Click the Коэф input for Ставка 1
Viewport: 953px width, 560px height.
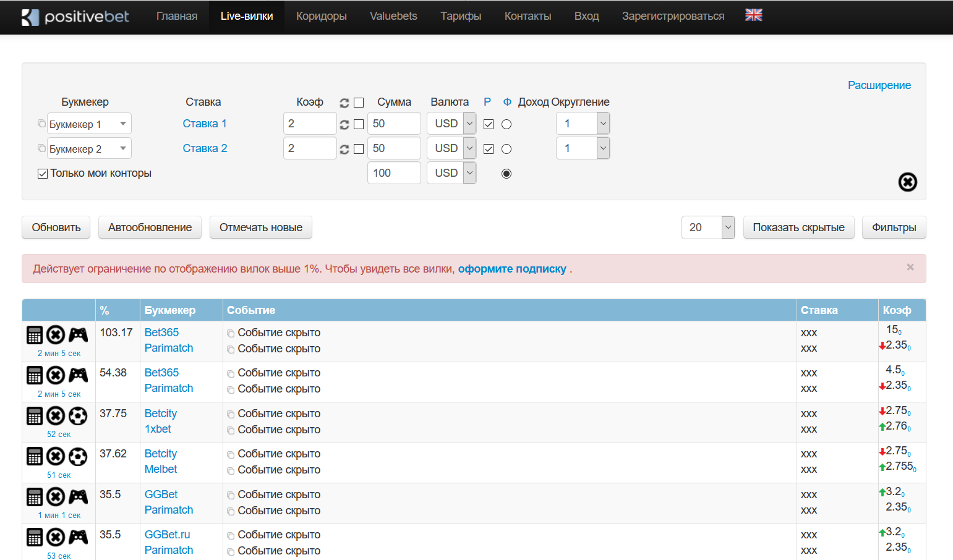[x=310, y=124]
